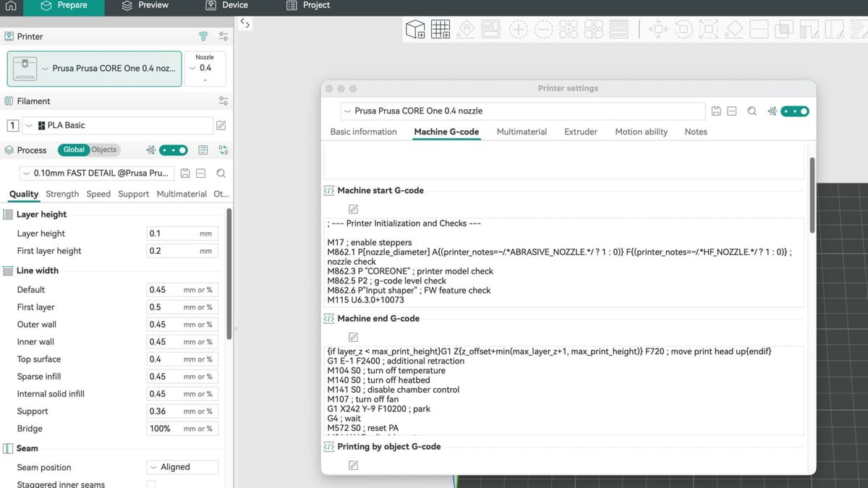Viewport: 868px width, 488px height.
Task: Click the Layer height value field
Action: pyautogui.click(x=183, y=234)
